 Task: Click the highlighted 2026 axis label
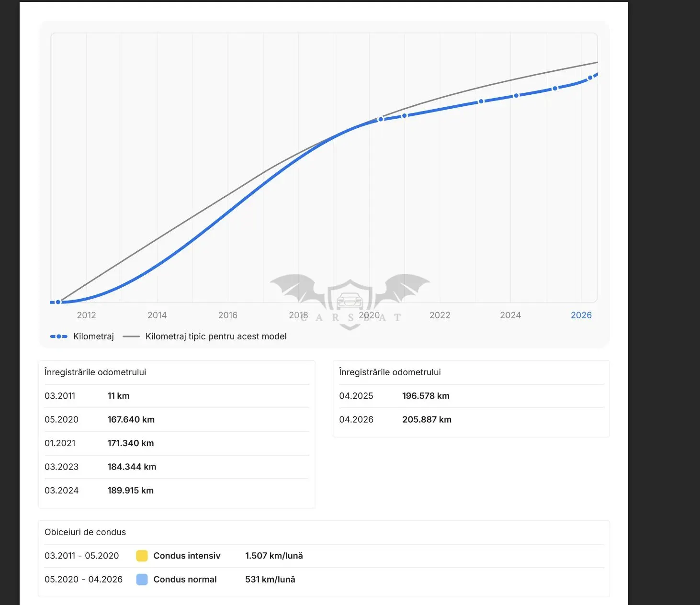click(x=581, y=315)
